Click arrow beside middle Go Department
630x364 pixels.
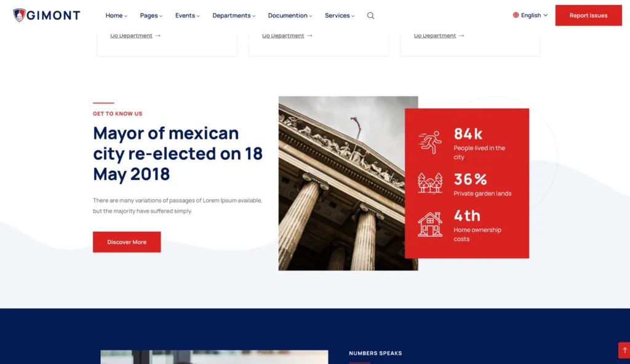point(309,36)
